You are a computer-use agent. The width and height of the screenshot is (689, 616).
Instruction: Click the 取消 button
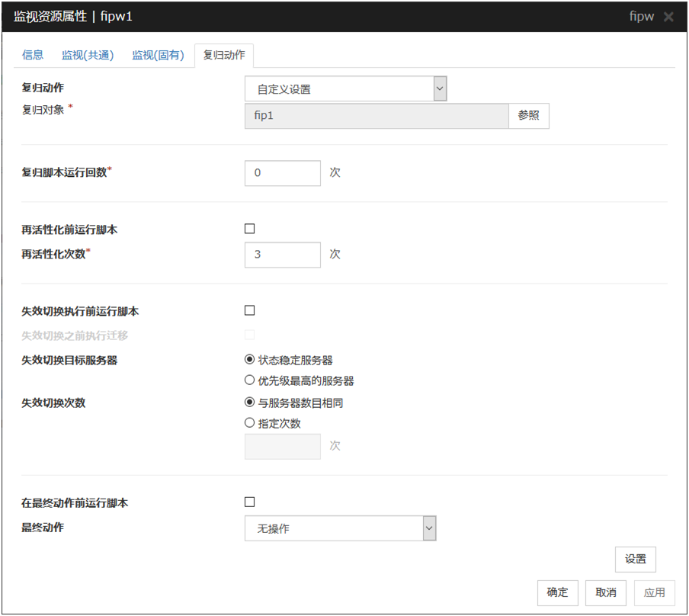point(606,592)
